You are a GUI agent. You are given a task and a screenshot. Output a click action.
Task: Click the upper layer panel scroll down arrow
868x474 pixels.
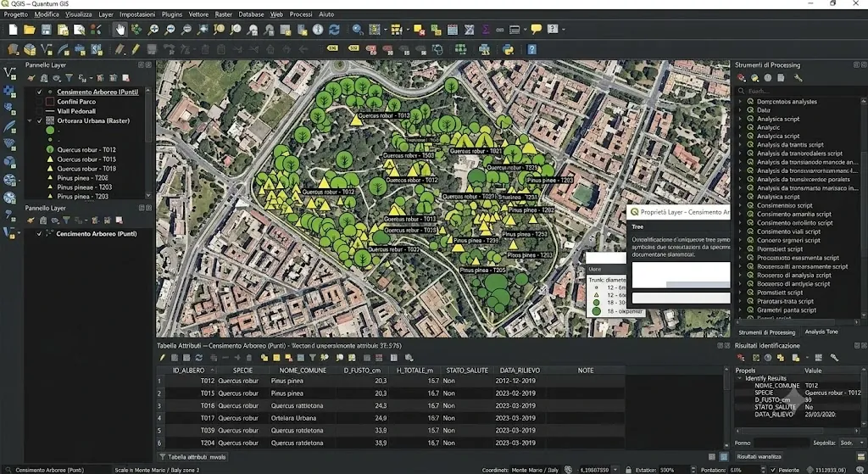coord(147,196)
